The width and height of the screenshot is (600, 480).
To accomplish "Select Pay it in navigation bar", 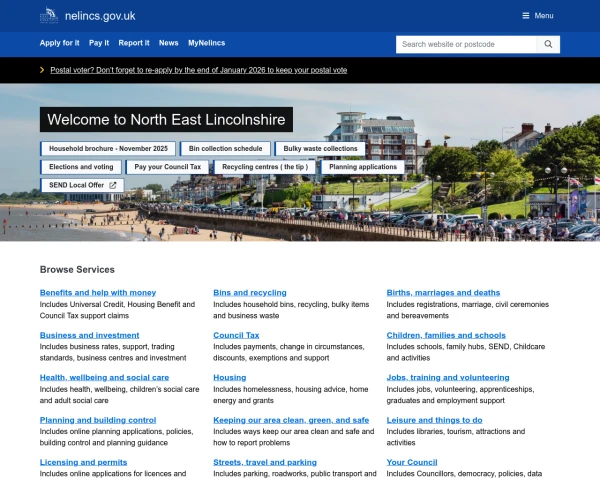I will 99,43.
